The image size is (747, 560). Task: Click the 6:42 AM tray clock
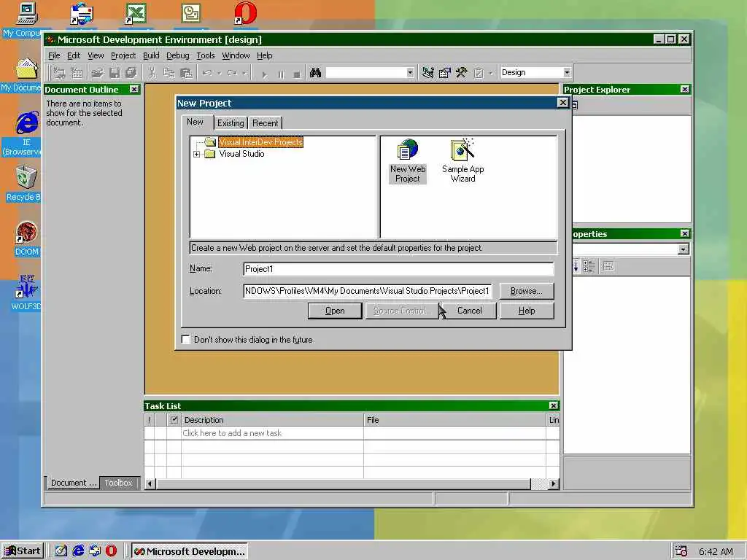[716, 551]
